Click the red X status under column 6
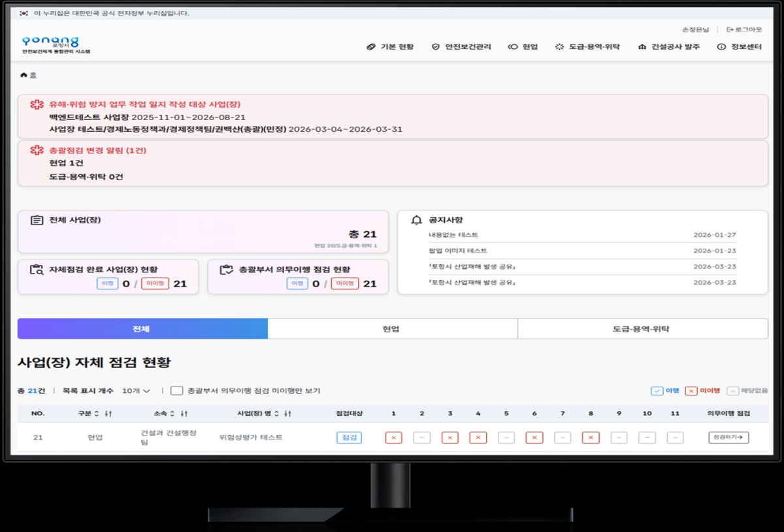Screen dimensions: 784x532 (534, 438)
